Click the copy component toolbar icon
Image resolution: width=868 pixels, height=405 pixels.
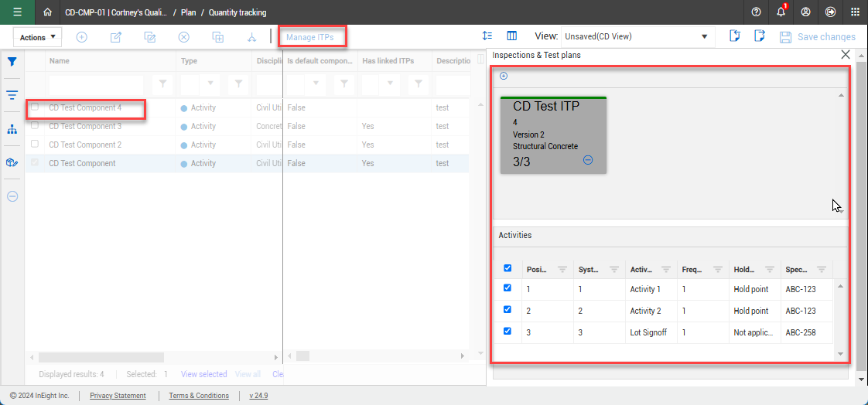(x=218, y=37)
